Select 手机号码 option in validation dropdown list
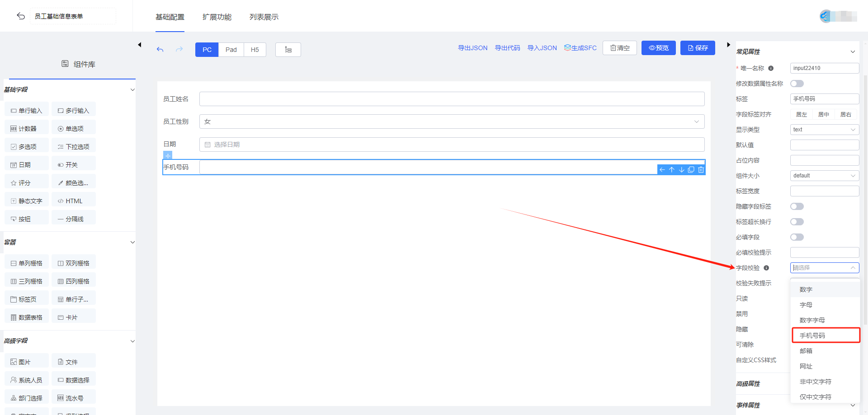Screen dimensions: 868x415 click(825, 336)
